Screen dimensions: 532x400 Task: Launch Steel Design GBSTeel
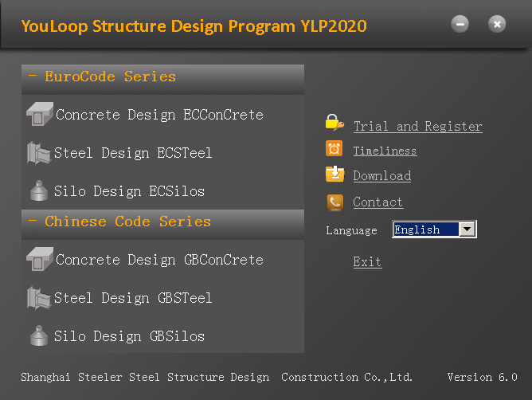(133, 298)
